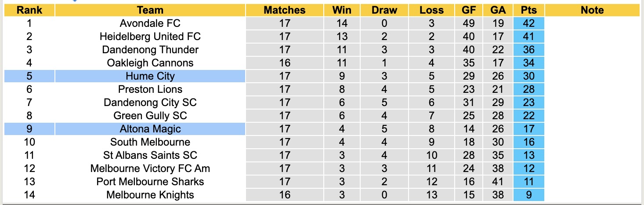Open the Heidelberg United FC team link
The width and height of the screenshot is (644, 205).
[150, 37]
